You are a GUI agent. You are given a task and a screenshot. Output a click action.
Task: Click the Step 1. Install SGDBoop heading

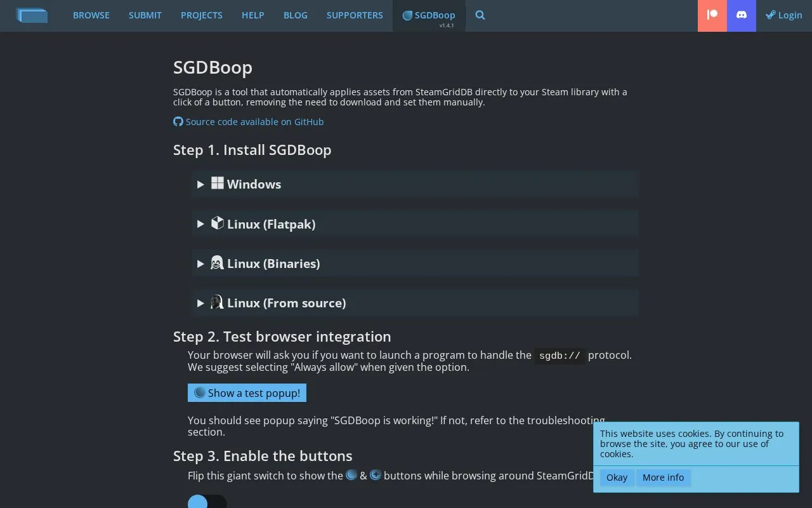pyautogui.click(x=252, y=150)
